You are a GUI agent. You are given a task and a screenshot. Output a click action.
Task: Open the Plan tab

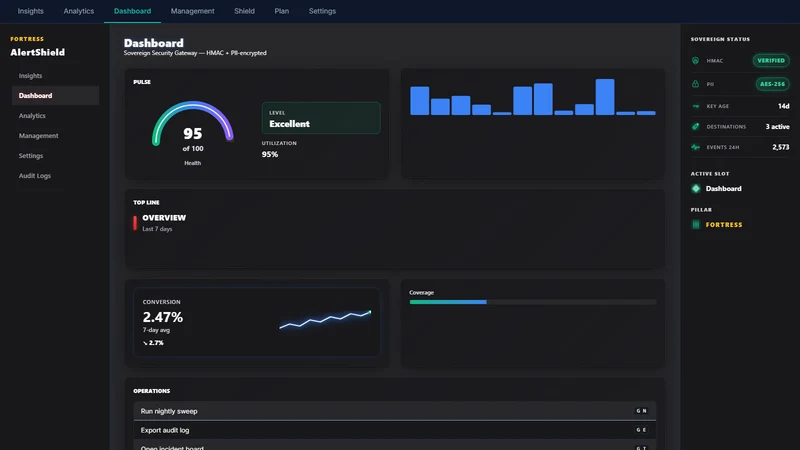pyautogui.click(x=282, y=11)
